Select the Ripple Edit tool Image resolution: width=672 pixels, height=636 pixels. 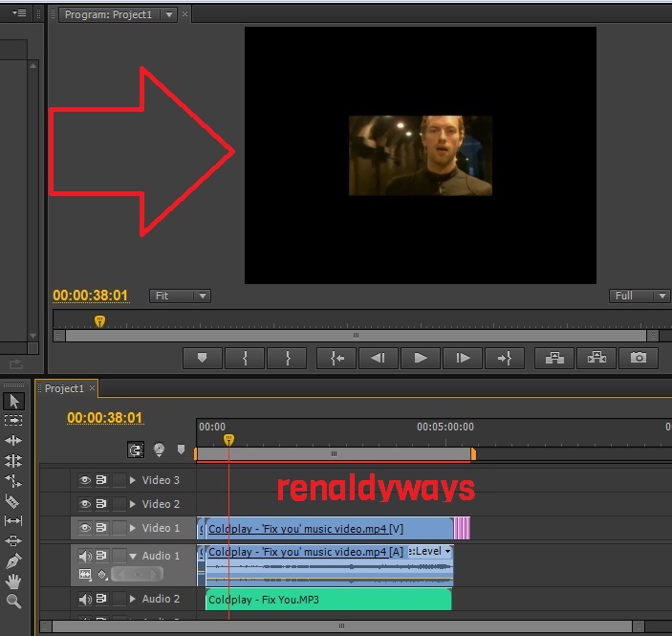point(13,441)
